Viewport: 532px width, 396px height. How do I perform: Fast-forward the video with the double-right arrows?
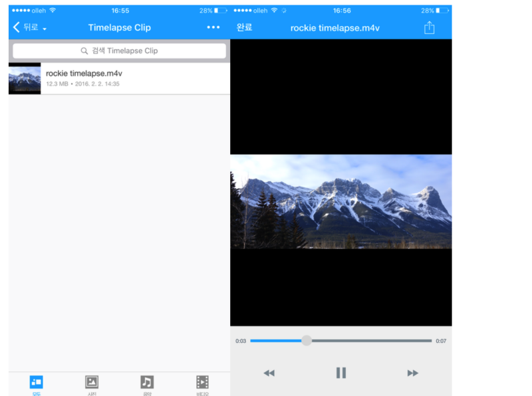[x=412, y=373]
